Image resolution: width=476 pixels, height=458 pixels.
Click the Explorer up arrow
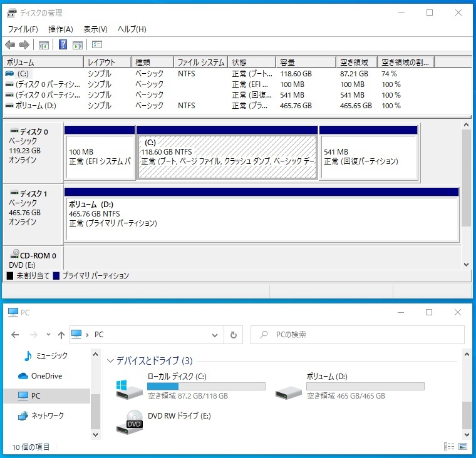(61, 335)
